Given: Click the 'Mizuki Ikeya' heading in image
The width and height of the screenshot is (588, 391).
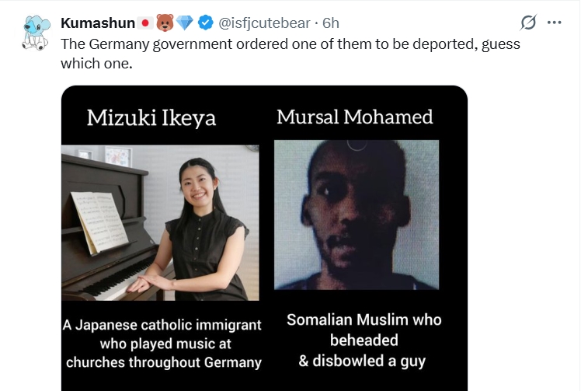Looking at the screenshot, I should click(151, 117).
